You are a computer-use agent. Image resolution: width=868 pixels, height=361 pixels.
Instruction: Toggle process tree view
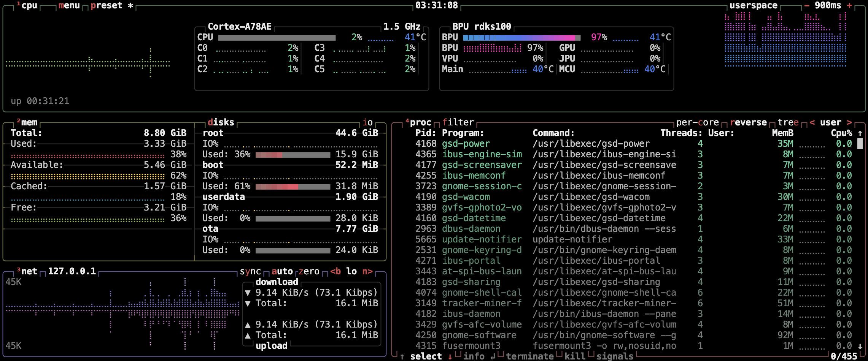[x=788, y=122]
